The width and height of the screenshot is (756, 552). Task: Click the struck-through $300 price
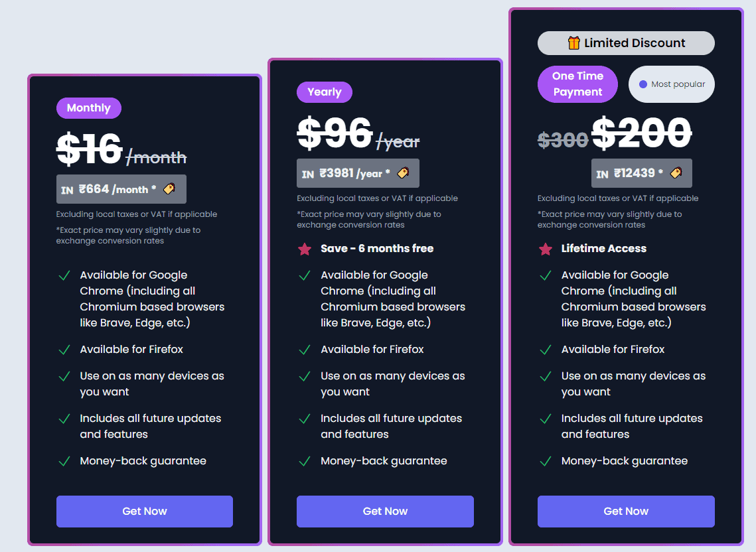click(563, 140)
